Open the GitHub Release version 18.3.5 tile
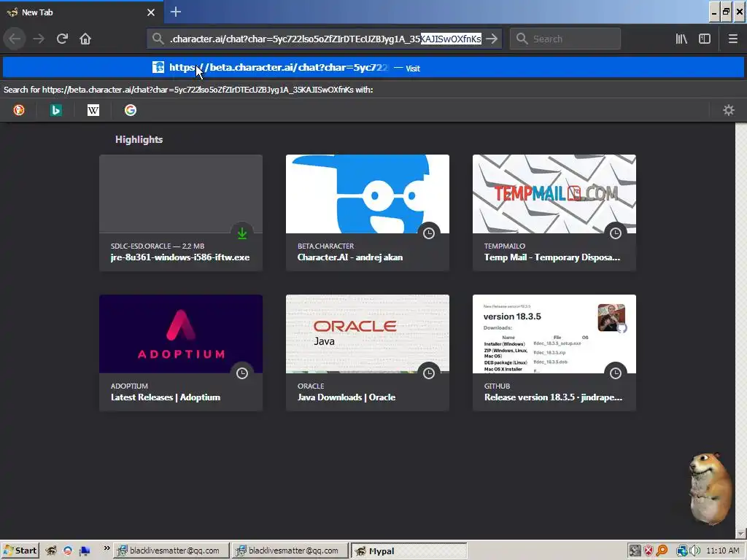The height and width of the screenshot is (560, 747). click(554, 353)
